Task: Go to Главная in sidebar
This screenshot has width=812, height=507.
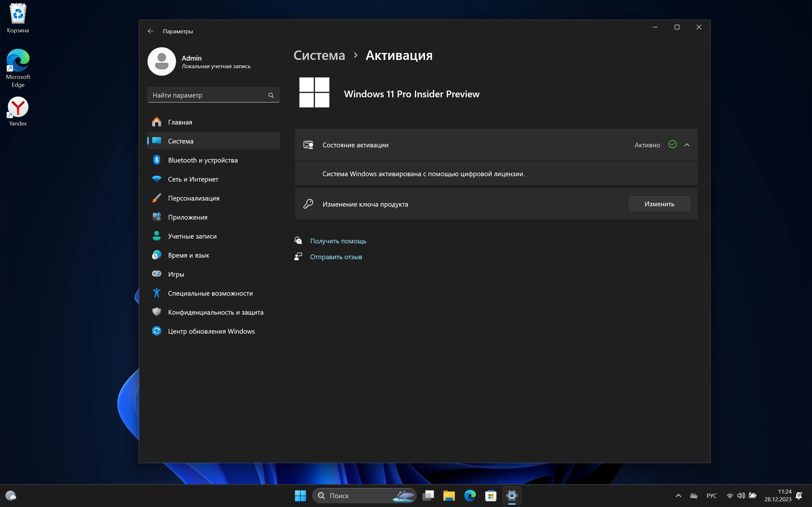Action: [180, 122]
